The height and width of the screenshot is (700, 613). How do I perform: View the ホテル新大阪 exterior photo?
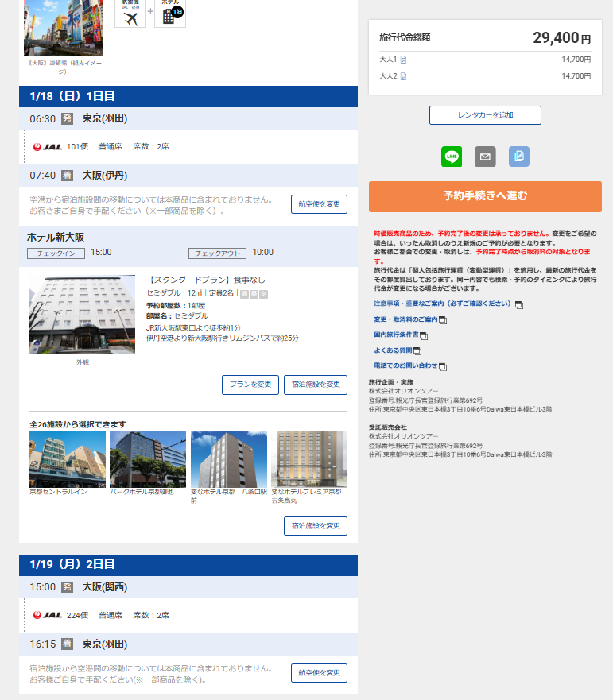coord(82,315)
